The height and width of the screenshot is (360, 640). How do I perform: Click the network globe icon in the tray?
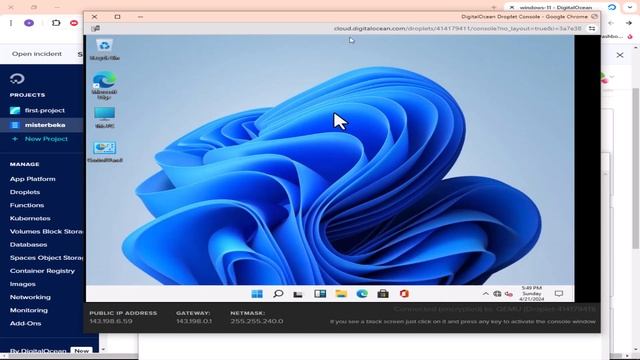coord(497,294)
